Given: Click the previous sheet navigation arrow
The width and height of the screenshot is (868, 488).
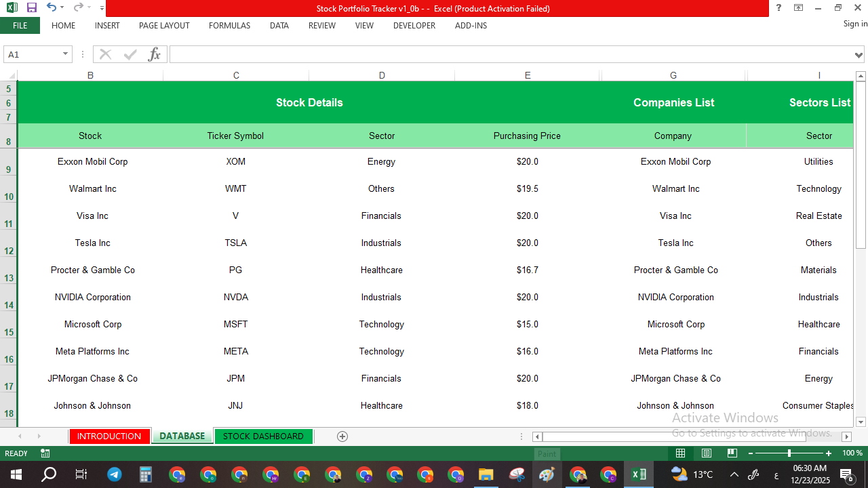Looking at the screenshot, I should pyautogui.click(x=20, y=436).
